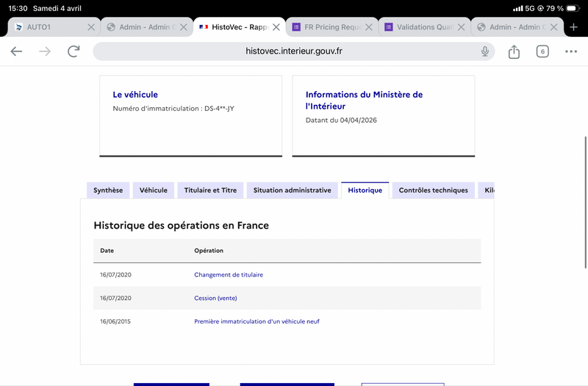Viewport: 588px width, 386px height.
Task: Close the AUTO1 browser tab
Action: 91,27
